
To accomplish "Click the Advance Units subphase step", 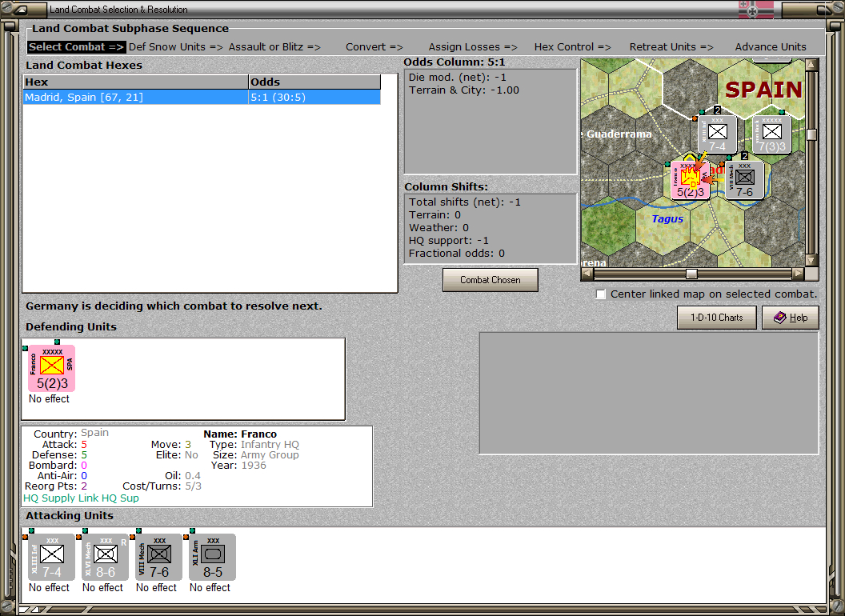I will [x=771, y=47].
